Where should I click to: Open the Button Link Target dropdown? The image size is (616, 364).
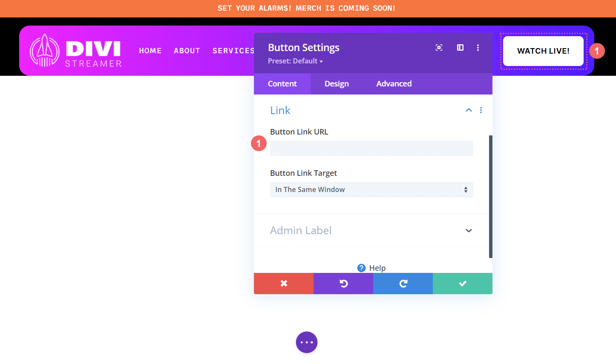371,189
